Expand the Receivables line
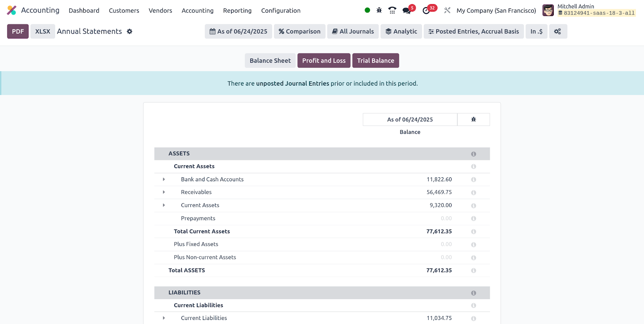This screenshot has width=644, height=324. point(164,192)
